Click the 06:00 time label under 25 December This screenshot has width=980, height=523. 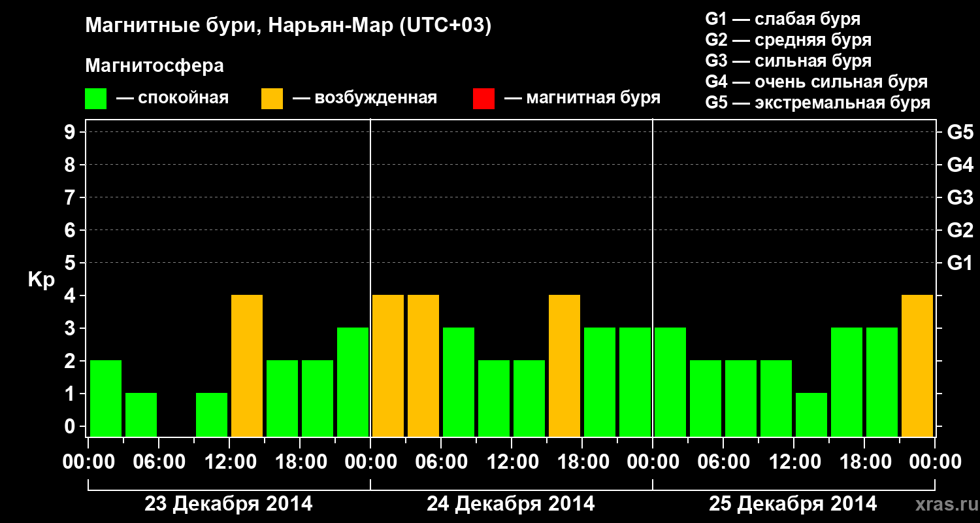[723, 462]
